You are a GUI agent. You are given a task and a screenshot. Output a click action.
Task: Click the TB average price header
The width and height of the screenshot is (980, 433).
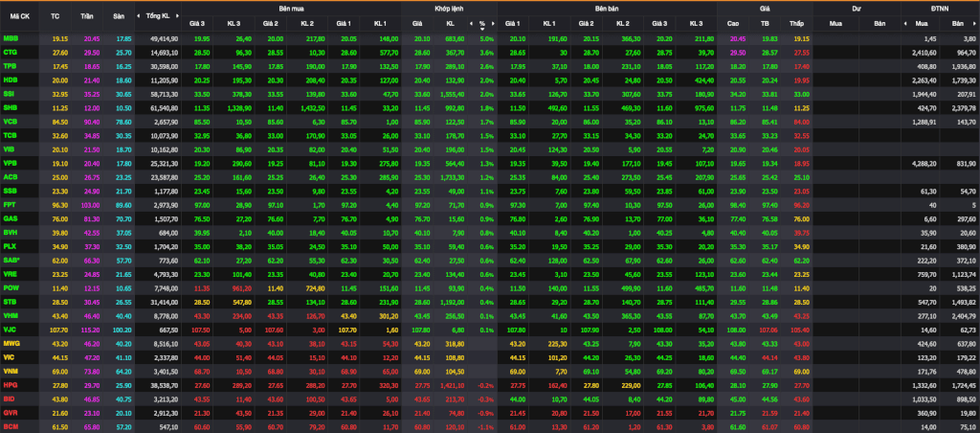(x=765, y=23)
